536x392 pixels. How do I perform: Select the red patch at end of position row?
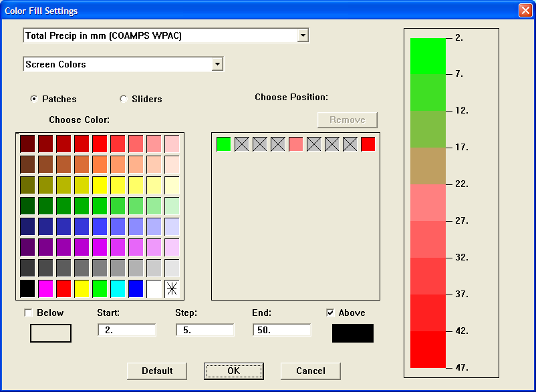coord(368,143)
